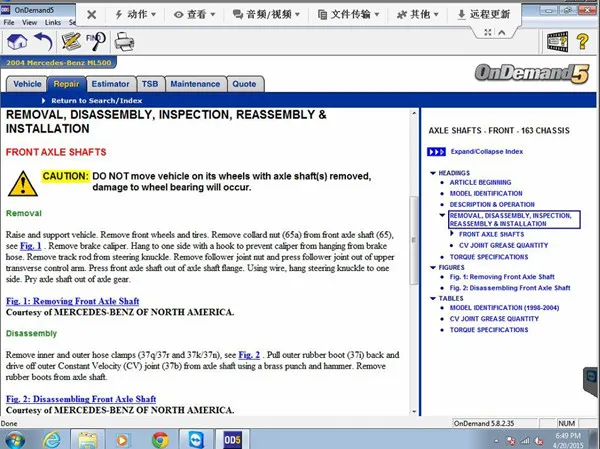
Task: Click the 远程更新 remote update button
Action: point(484,15)
